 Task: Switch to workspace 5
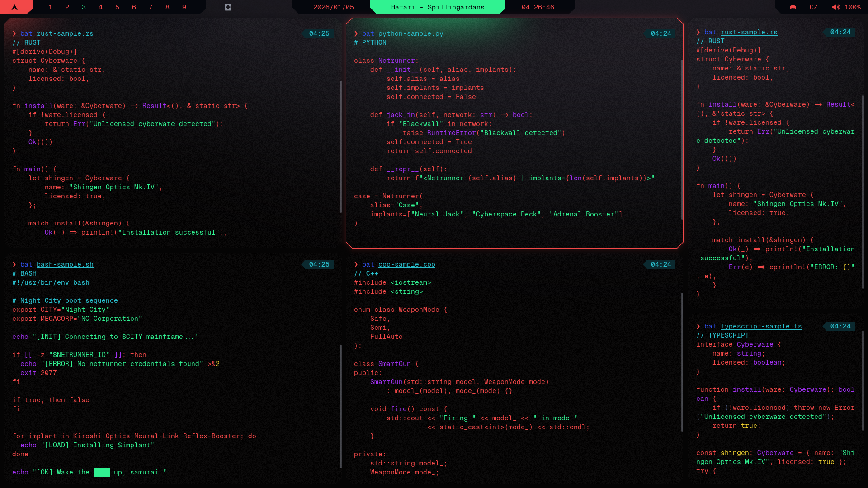[117, 7]
